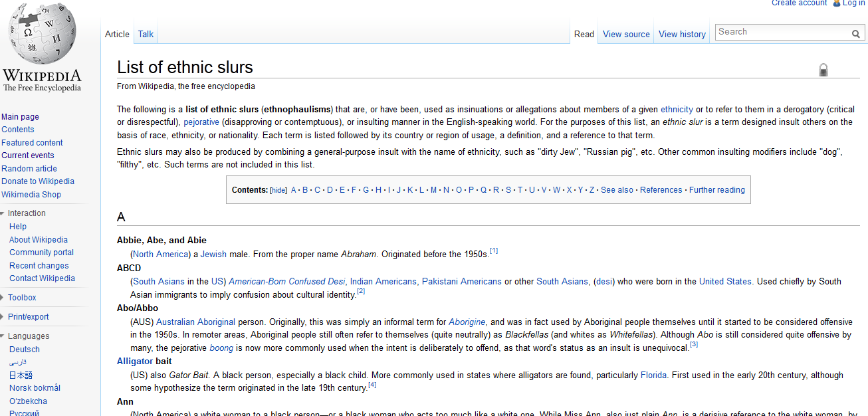Image resolution: width=868 pixels, height=416 pixels.
Task: Click the page protection padlock icon
Action: [x=823, y=70]
